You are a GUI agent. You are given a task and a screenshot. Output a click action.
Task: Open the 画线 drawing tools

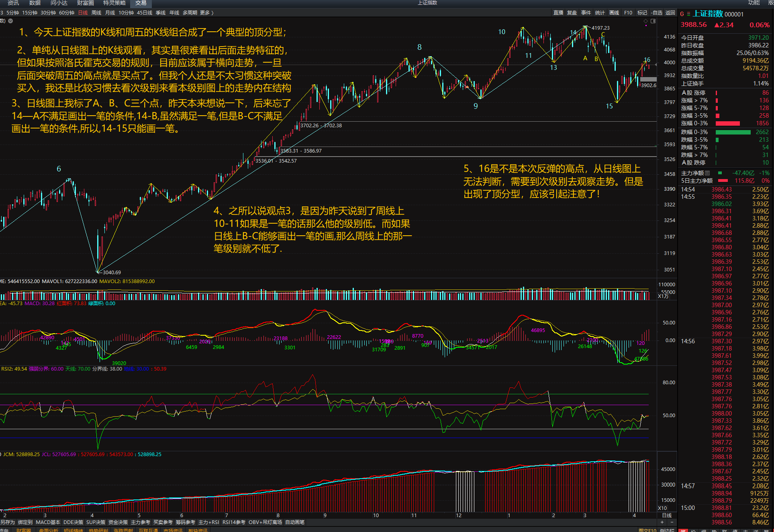tap(614, 13)
